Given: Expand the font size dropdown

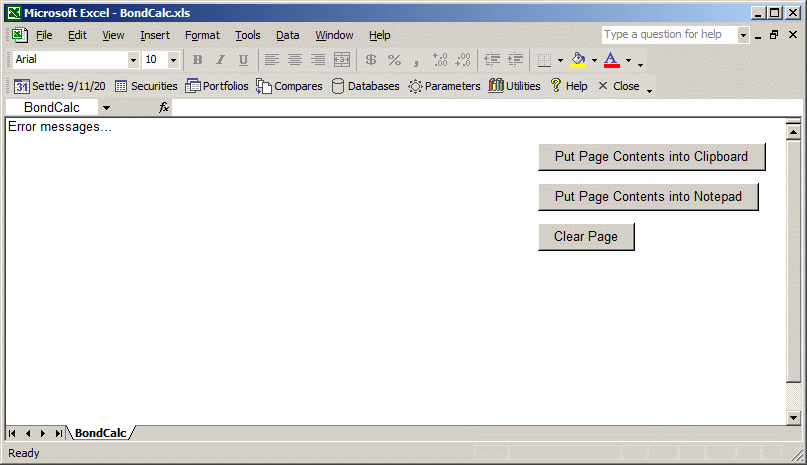Looking at the screenshot, I should 173,60.
